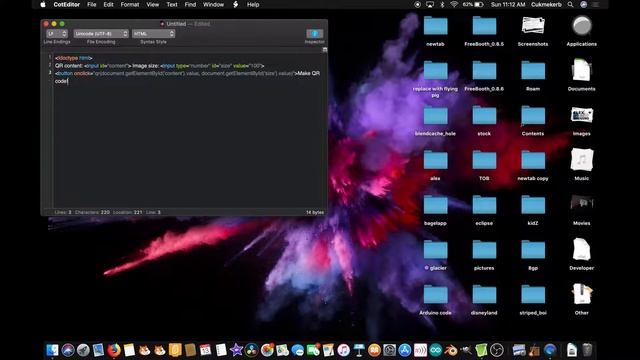Open iTunes from the Dock
This screenshot has width=640, height=360.
[344, 350]
